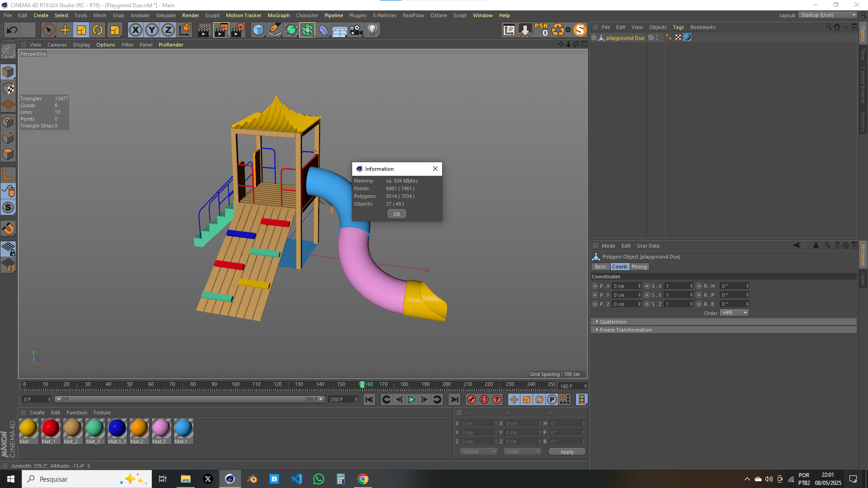This screenshot has height=488, width=868.
Task: Add a Cube primitive object
Action: point(259,30)
